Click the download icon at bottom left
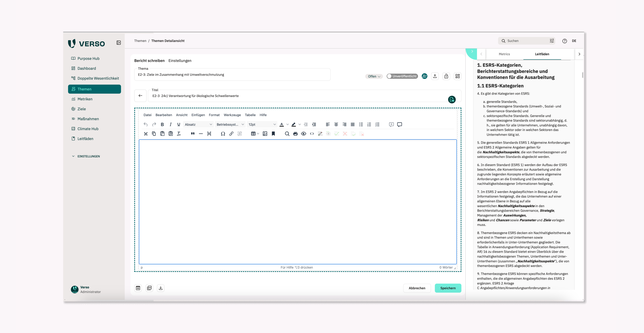The height and width of the screenshot is (333, 644). 161,288
